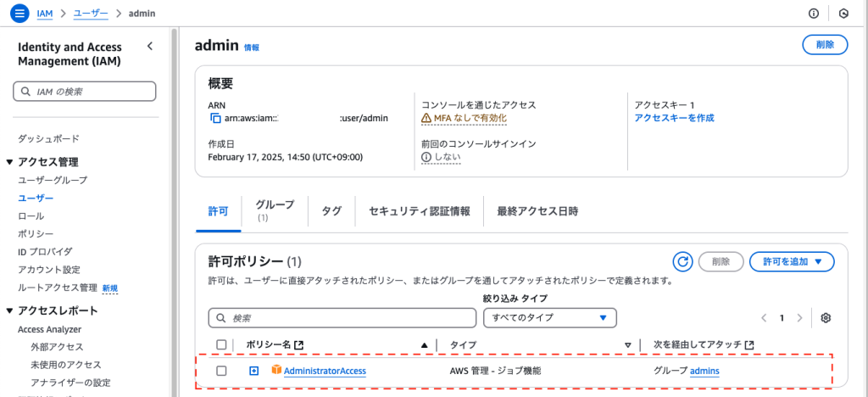
Task: Refresh the permissions policies list
Action: [x=683, y=261]
